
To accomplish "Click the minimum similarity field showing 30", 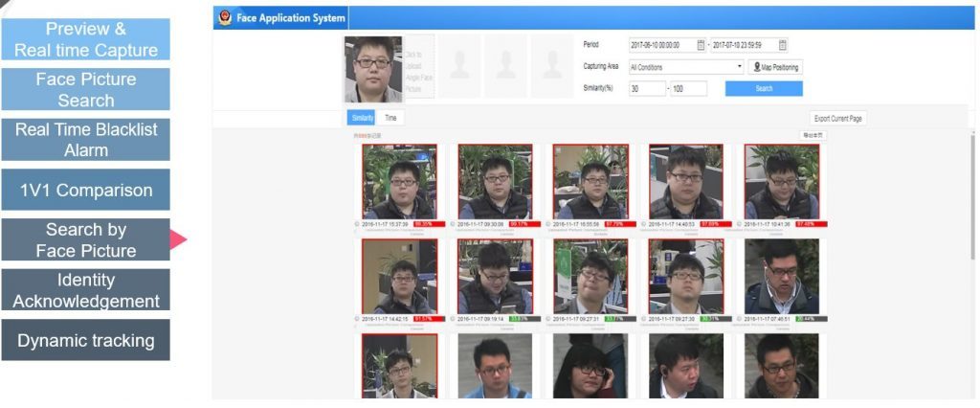I will pos(647,89).
